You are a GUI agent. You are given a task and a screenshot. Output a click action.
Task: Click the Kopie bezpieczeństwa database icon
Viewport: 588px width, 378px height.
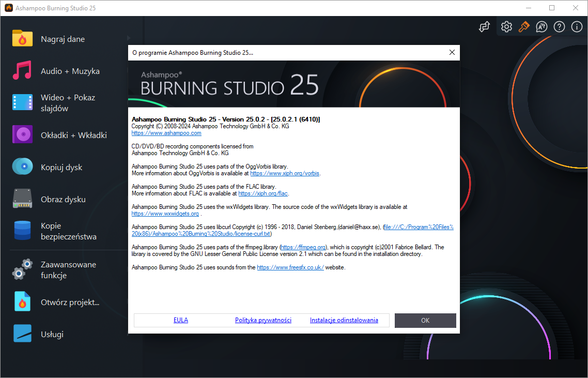[x=23, y=231]
